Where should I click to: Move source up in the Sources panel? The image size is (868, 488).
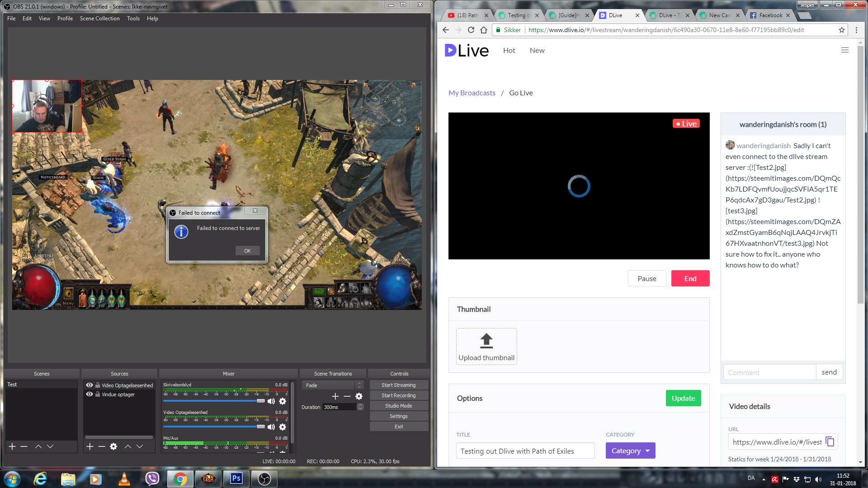[x=128, y=446]
